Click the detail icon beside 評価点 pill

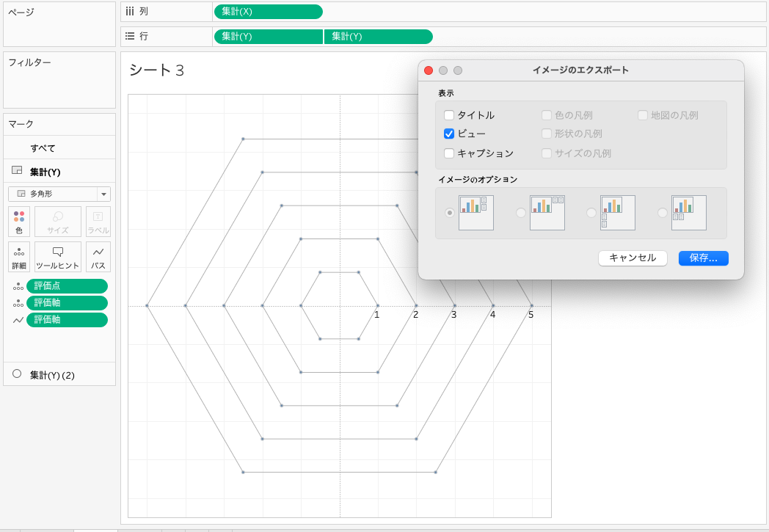click(18, 286)
